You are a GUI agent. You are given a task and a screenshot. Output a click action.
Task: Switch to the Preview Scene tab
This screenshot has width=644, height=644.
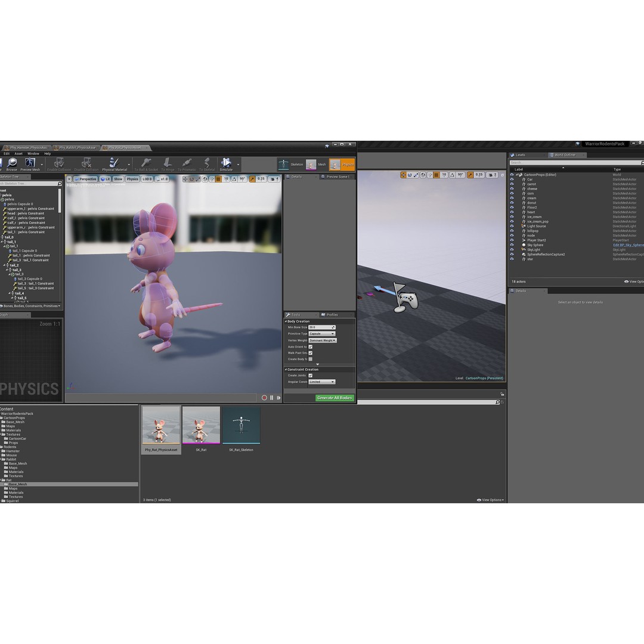[x=337, y=177]
